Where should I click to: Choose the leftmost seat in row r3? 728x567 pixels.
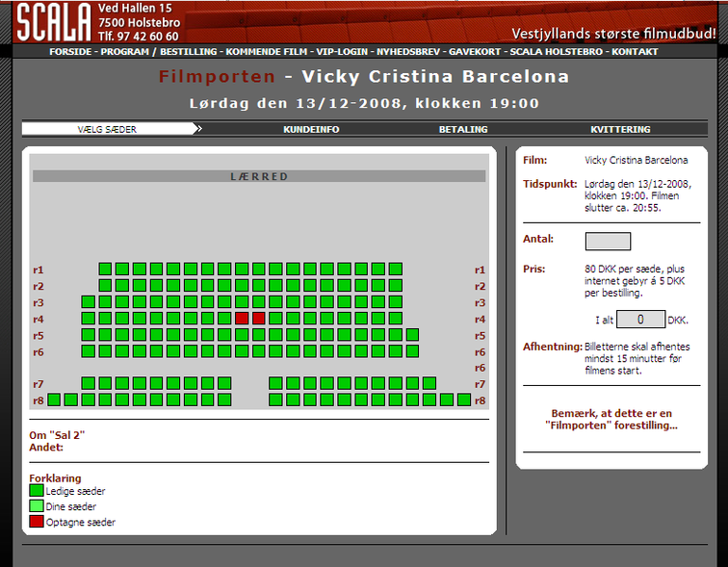(89, 302)
